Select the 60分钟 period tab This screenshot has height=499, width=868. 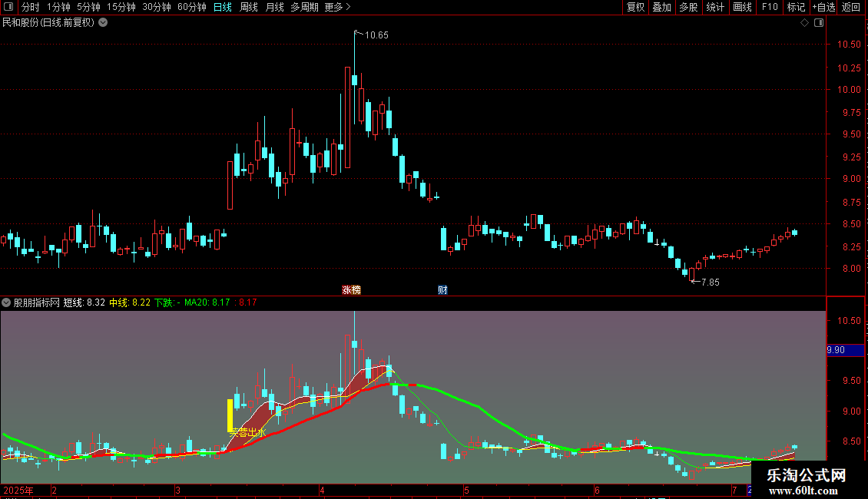click(192, 7)
